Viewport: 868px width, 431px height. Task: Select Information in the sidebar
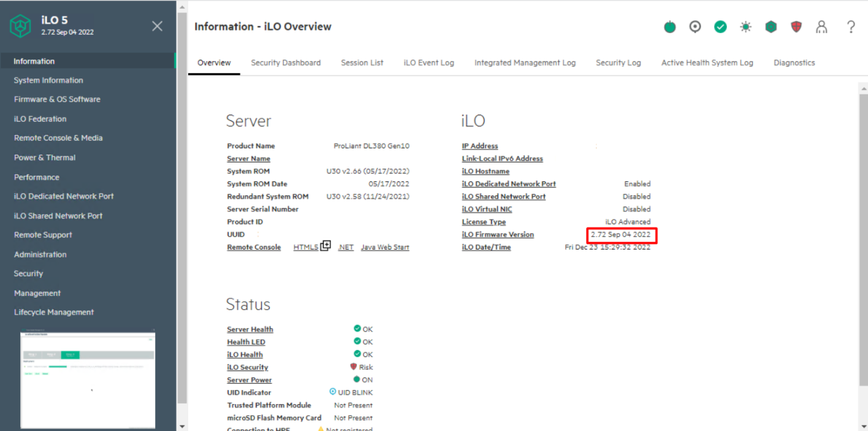coord(88,61)
